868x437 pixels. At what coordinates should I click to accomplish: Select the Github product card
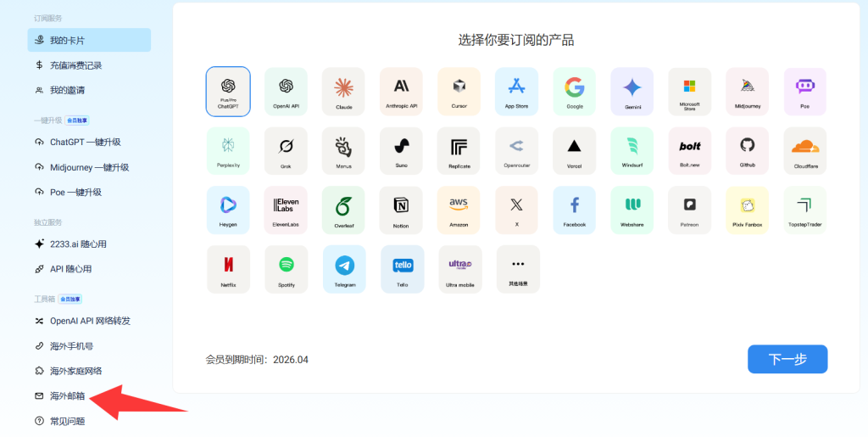coord(748,151)
